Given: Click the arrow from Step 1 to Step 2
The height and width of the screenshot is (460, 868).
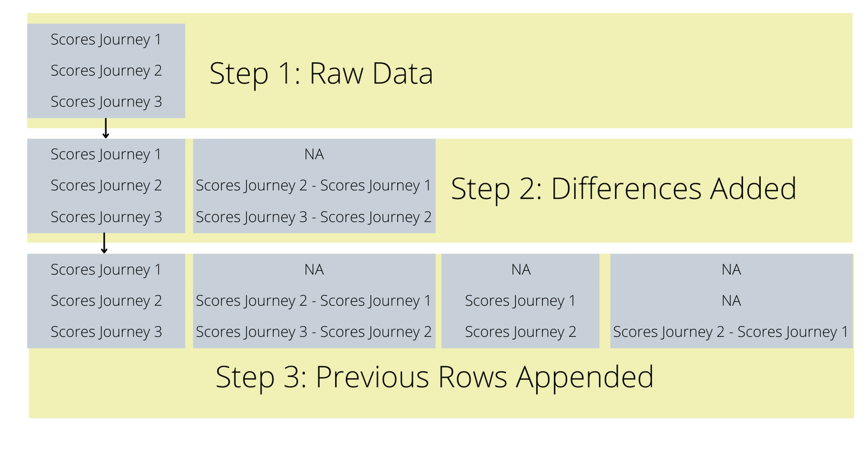Looking at the screenshot, I should pyautogui.click(x=106, y=128).
